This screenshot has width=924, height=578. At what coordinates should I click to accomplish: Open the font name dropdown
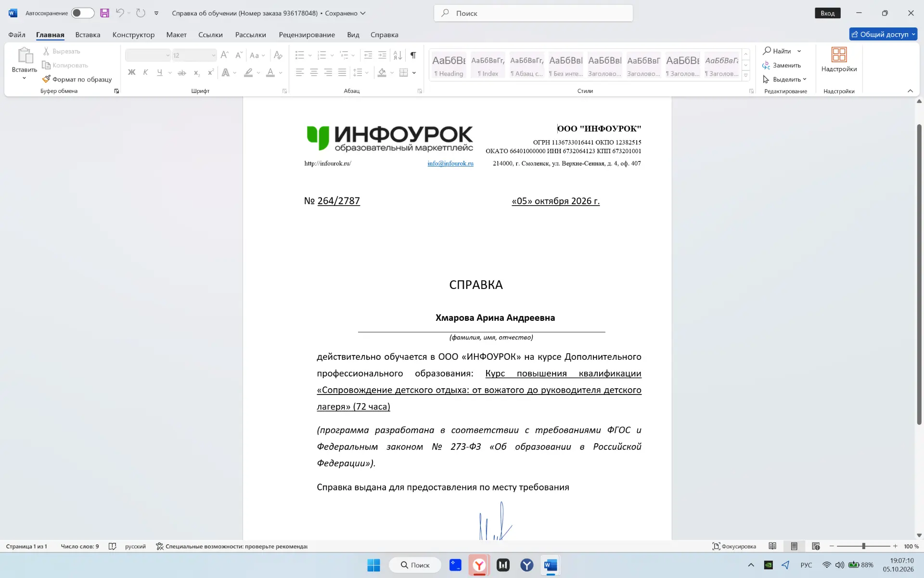point(167,55)
